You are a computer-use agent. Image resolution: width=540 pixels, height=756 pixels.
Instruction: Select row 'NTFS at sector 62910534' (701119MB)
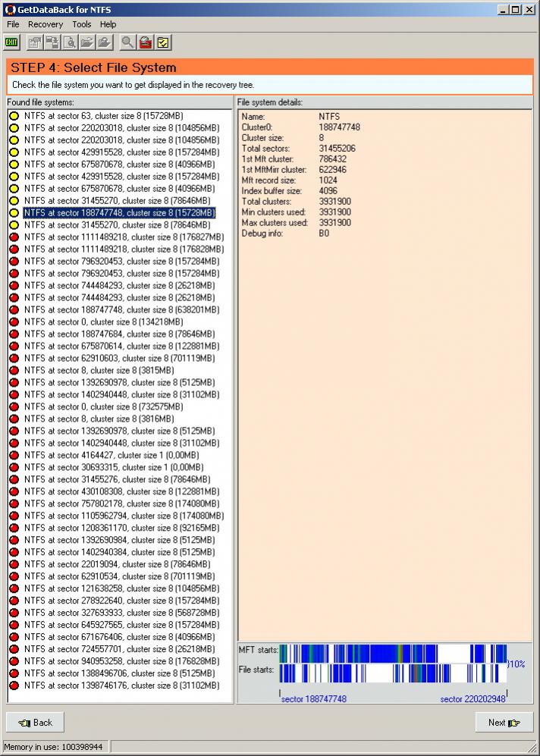tap(120, 576)
